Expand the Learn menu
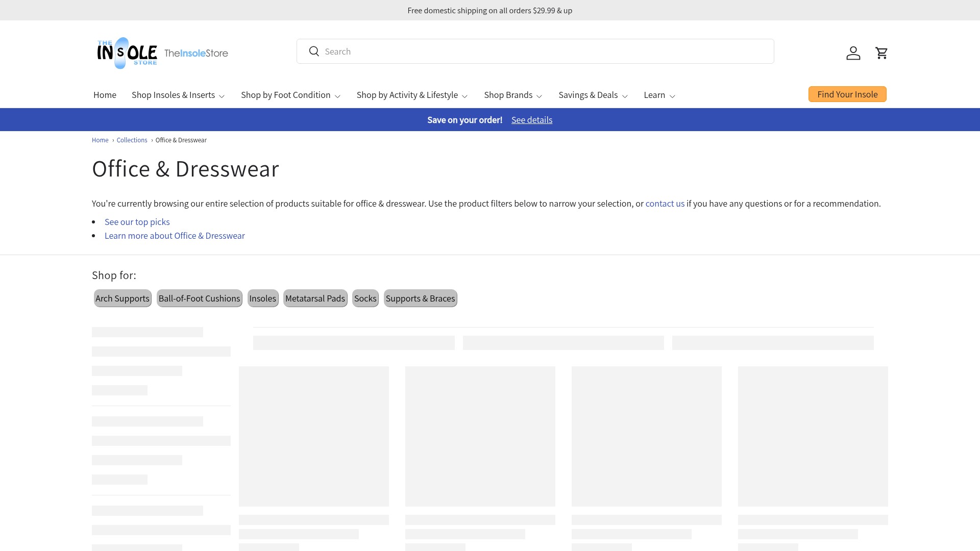The width and height of the screenshot is (980, 551). [x=660, y=95]
